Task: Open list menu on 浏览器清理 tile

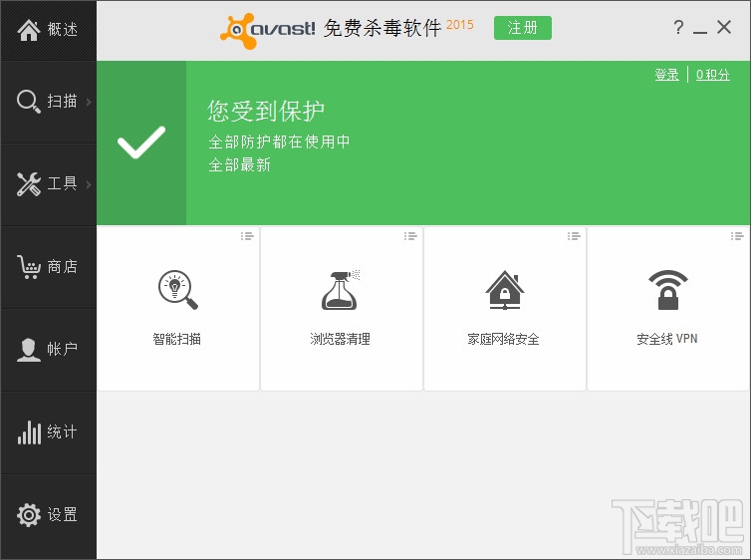Action: 410,236
